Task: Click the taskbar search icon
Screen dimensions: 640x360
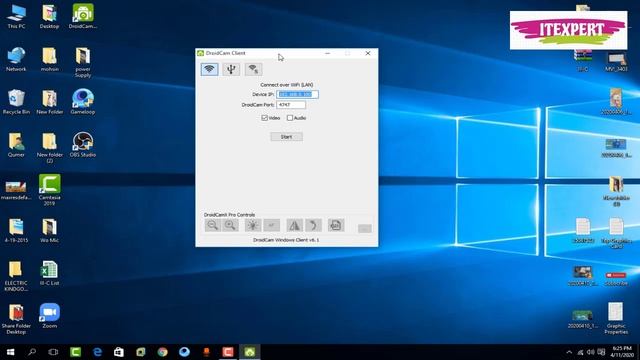Action: coord(32,352)
